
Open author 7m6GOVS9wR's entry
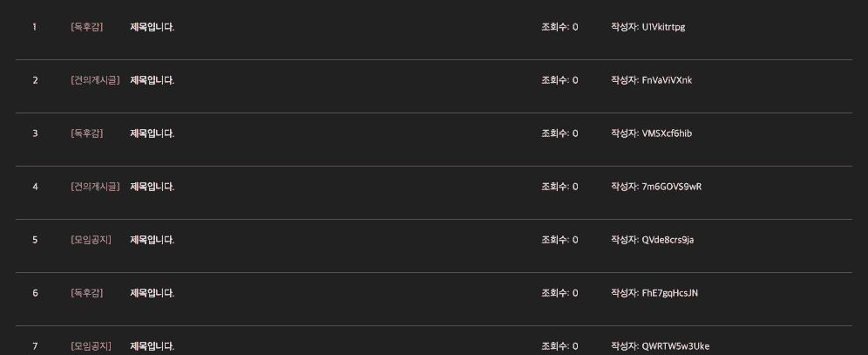pyautogui.click(x=671, y=187)
